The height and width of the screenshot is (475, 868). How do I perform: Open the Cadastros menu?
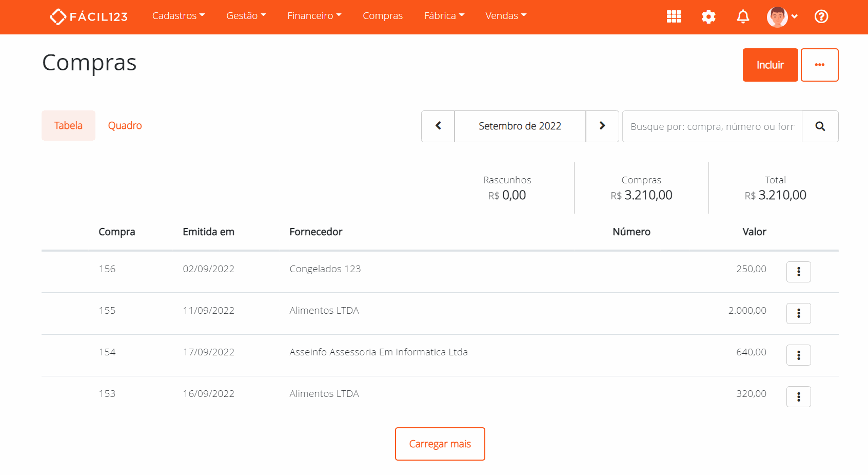178,15
